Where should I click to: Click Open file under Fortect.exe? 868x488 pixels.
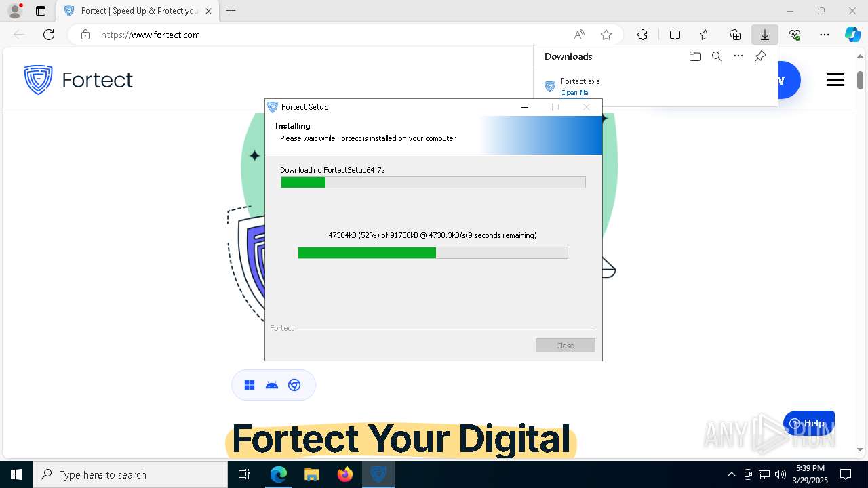[x=574, y=93]
